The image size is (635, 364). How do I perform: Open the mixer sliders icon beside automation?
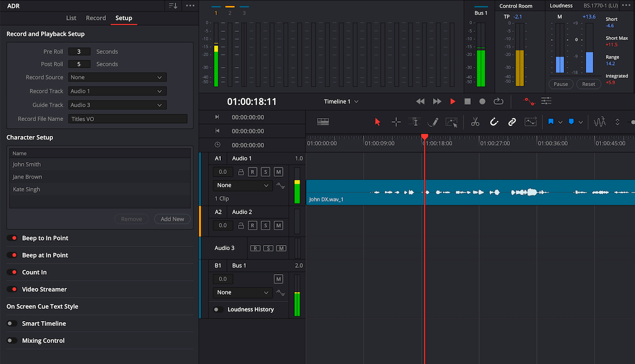tap(546, 101)
